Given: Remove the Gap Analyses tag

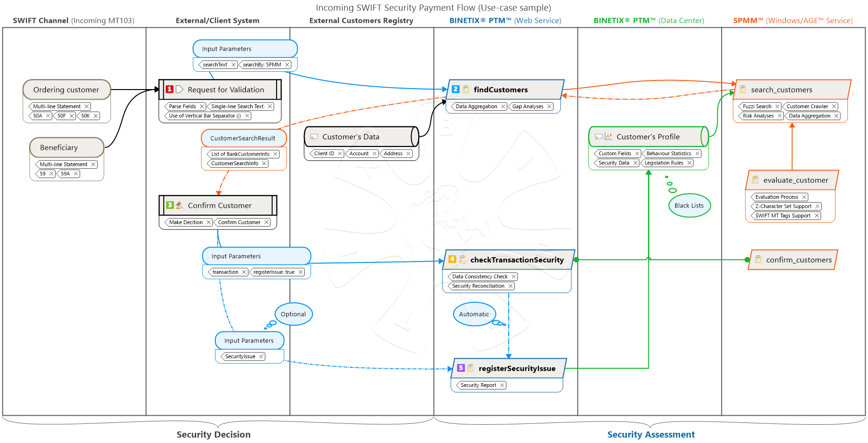Looking at the screenshot, I should point(549,106).
